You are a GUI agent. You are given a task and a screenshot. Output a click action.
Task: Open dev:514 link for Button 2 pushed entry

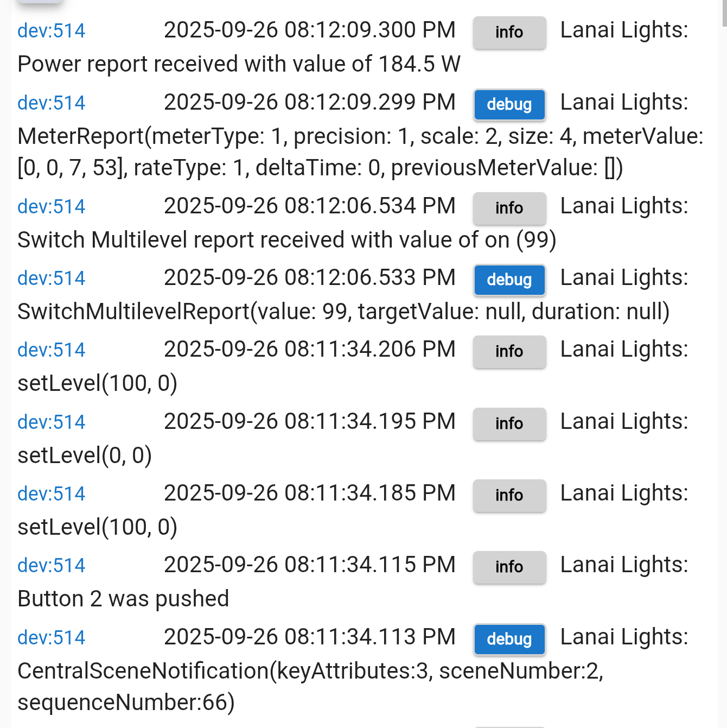tap(51, 566)
